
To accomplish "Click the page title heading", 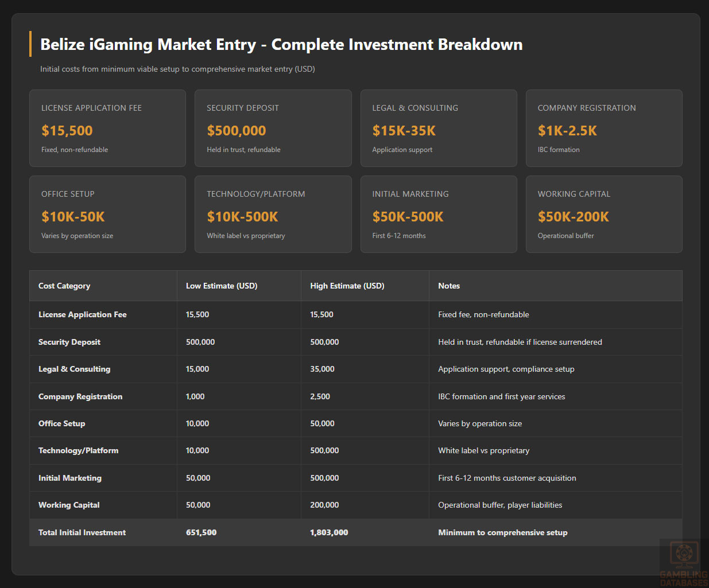I will coord(281,45).
